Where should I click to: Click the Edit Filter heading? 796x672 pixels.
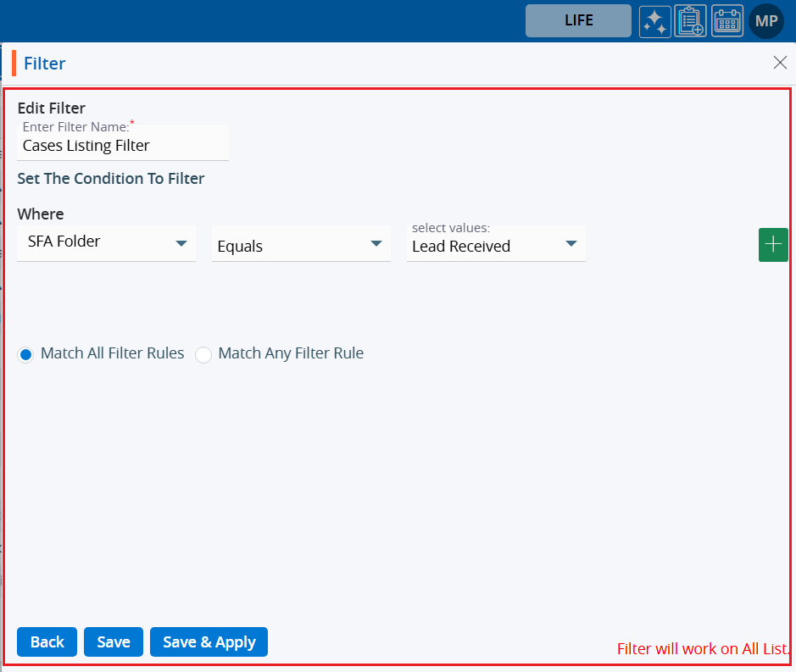(52, 108)
